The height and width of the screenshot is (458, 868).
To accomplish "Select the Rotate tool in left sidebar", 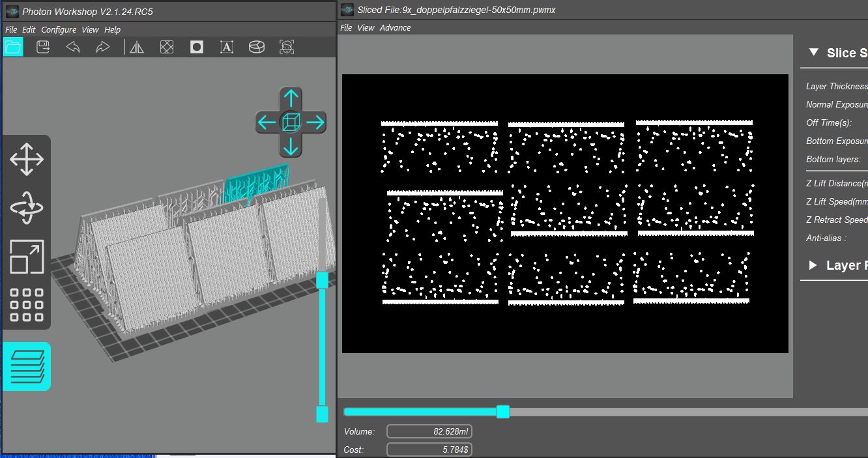I will 27,207.
